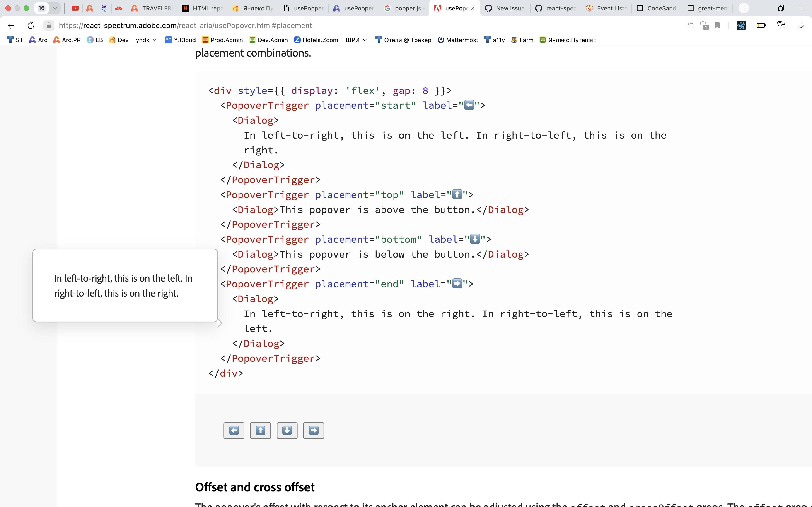Viewport: 812px width, 507px height.
Task: Open the privacy shield report
Action: [x=704, y=26]
